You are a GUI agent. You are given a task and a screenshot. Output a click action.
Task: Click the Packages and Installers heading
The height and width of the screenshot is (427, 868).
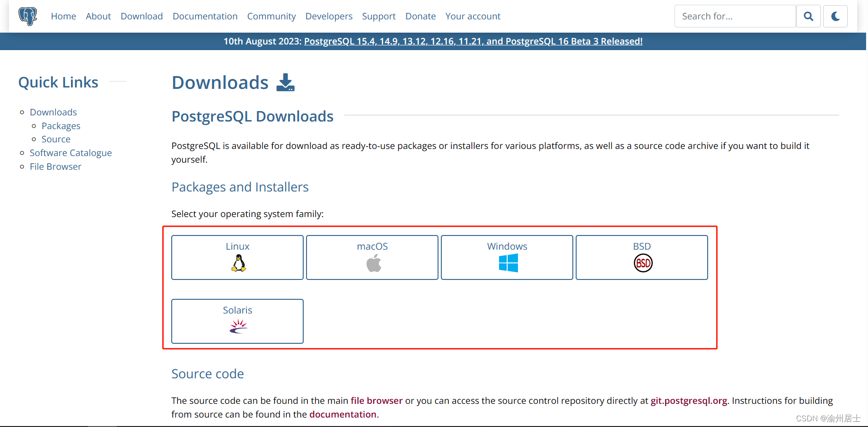240,187
